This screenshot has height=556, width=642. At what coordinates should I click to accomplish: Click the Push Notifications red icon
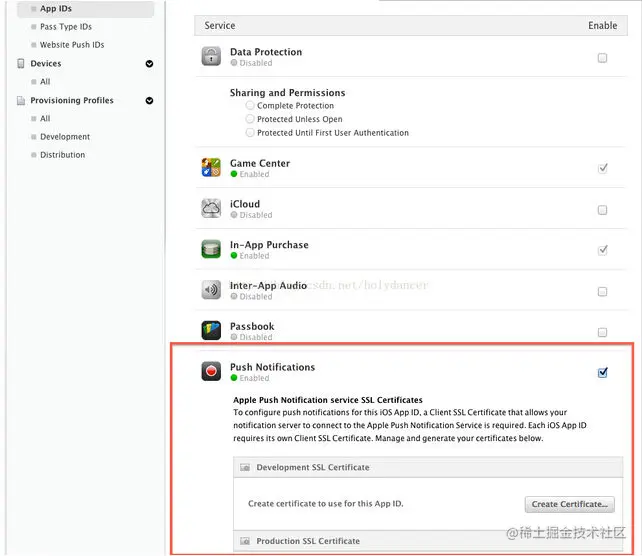pos(211,371)
